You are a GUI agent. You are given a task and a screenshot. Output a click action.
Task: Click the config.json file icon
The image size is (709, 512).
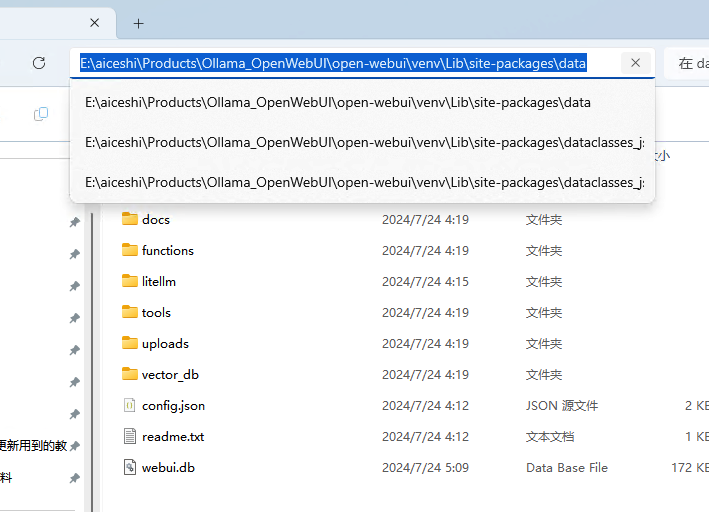pyautogui.click(x=130, y=405)
